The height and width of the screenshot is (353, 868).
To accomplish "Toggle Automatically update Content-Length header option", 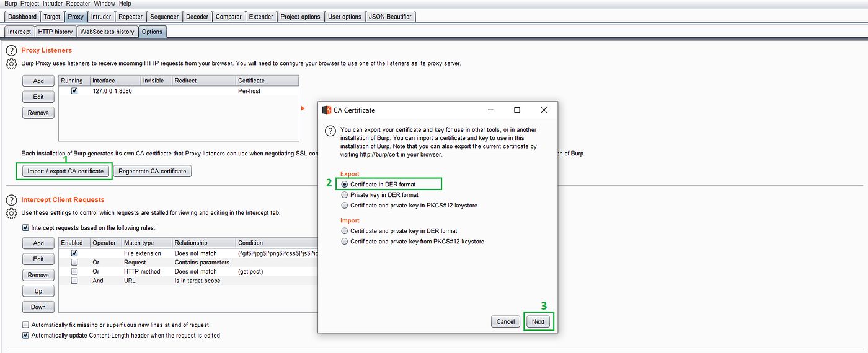I will [x=25, y=335].
